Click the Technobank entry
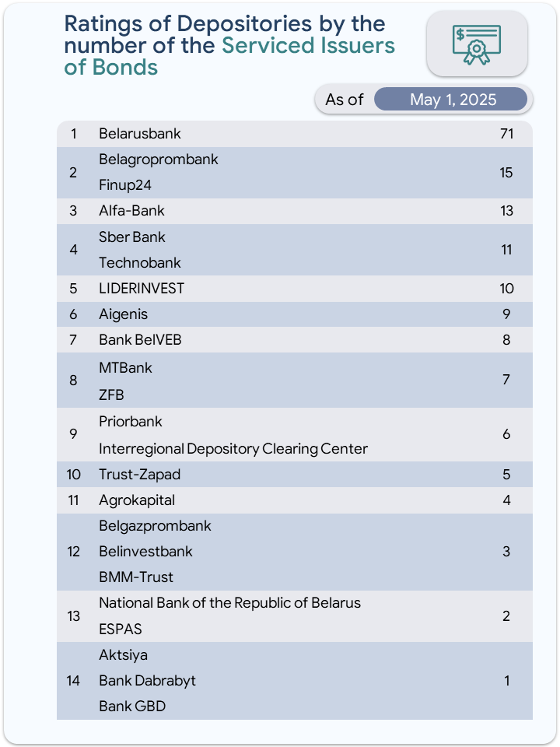The image size is (560, 747). (x=139, y=262)
